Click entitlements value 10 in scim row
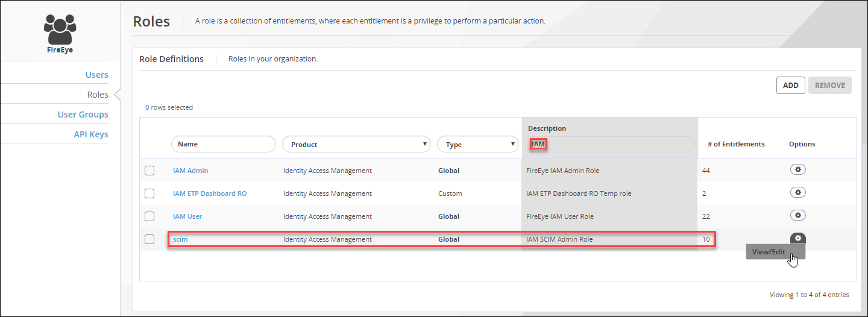 (706, 239)
